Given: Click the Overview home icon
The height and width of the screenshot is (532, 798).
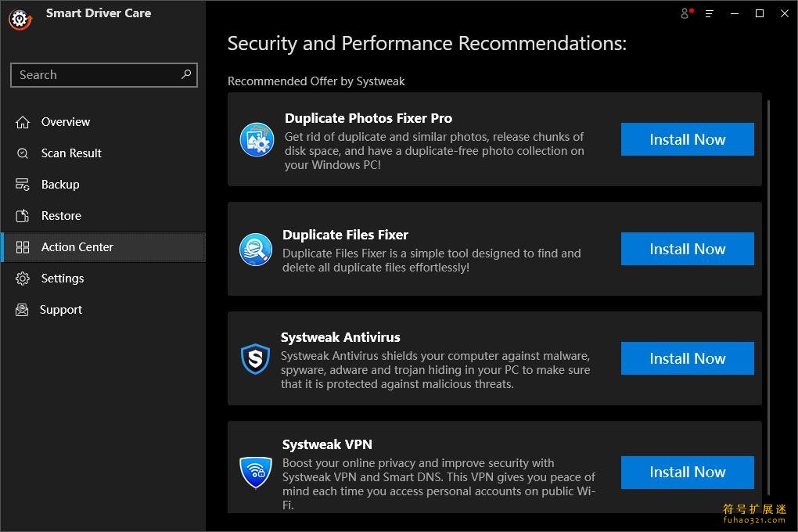Looking at the screenshot, I should (23, 122).
